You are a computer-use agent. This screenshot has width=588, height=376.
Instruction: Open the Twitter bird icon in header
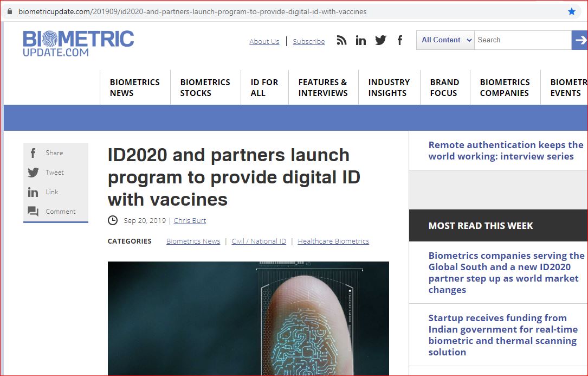[380, 40]
